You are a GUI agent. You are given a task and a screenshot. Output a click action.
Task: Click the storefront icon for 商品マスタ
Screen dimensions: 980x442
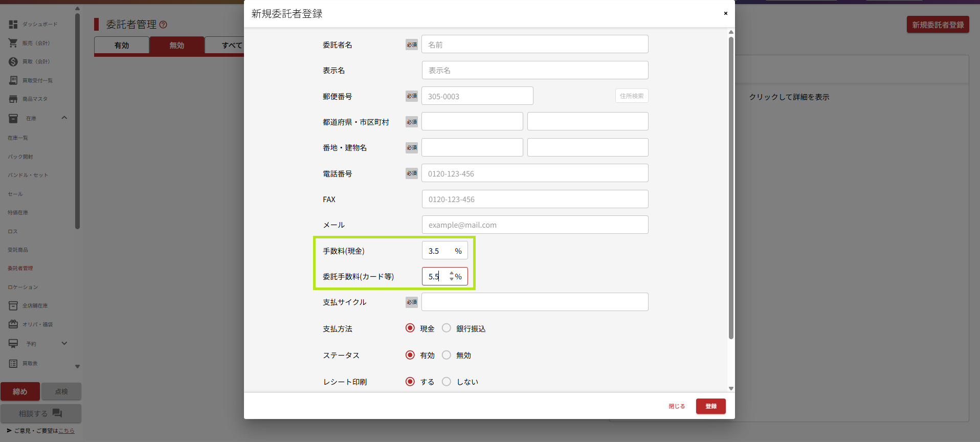[x=13, y=99]
